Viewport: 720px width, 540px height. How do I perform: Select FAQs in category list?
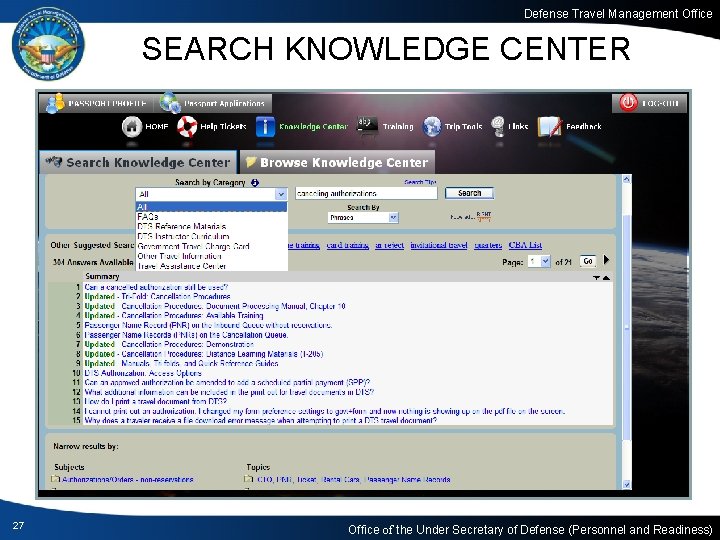tap(211, 217)
